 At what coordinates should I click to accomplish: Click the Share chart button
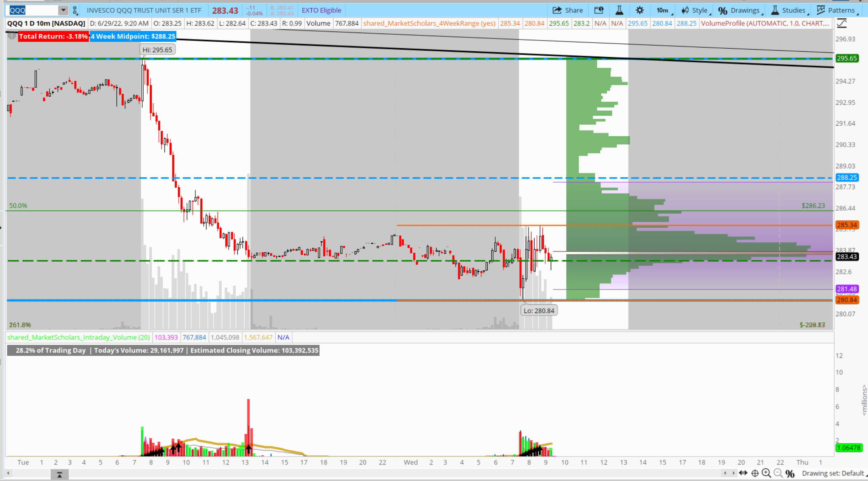568,10
